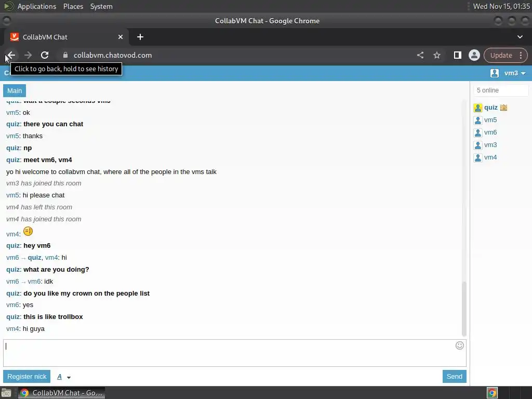532x399 pixels.
Task: Click the quiz username in user list
Action: [x=490, y=108]
